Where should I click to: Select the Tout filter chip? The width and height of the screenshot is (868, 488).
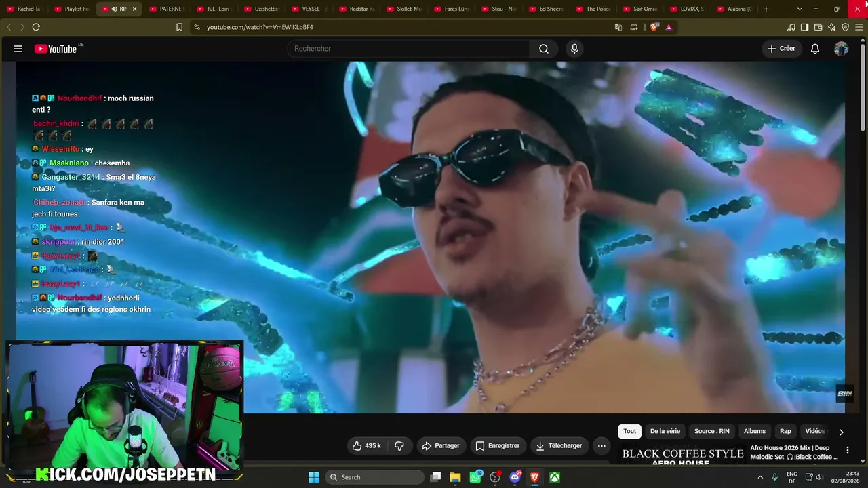630,432
